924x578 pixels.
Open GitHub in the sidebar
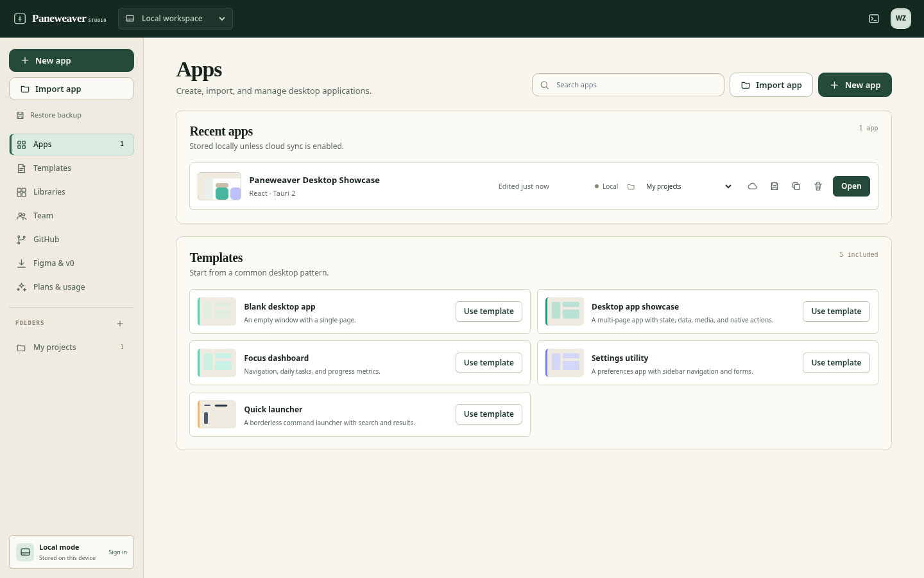(x=71, y=240)
